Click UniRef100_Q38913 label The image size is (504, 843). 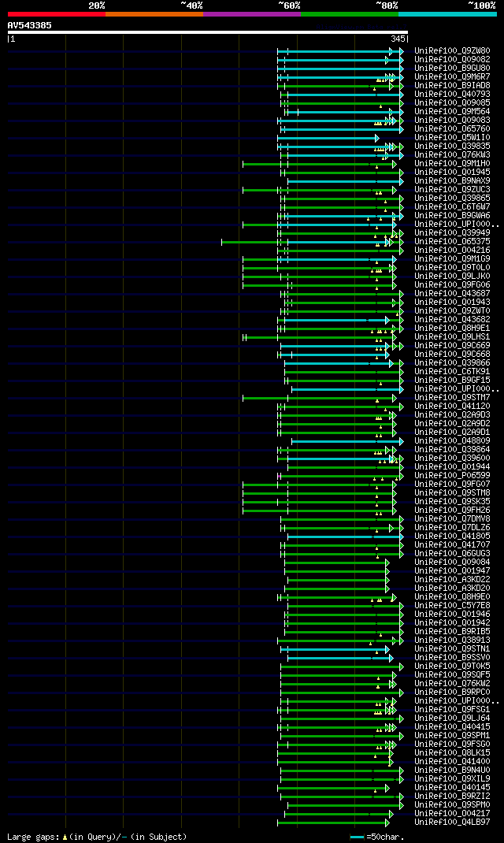point(452,641)
